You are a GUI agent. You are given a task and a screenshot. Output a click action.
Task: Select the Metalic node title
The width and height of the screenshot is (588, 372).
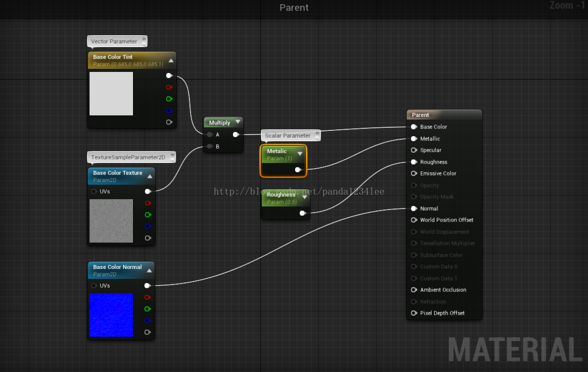(x=277, y=151)
